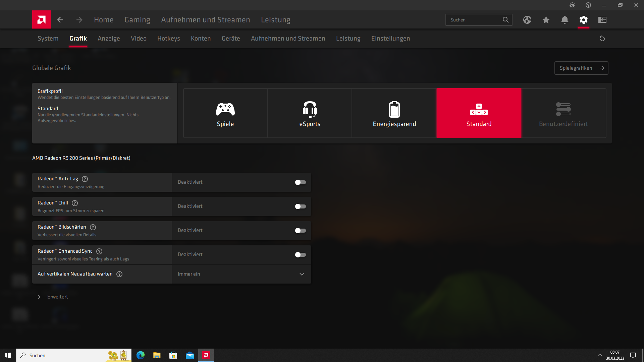Click the Windows taskbar Suchen box
The image size is (644, 362).
74,355
